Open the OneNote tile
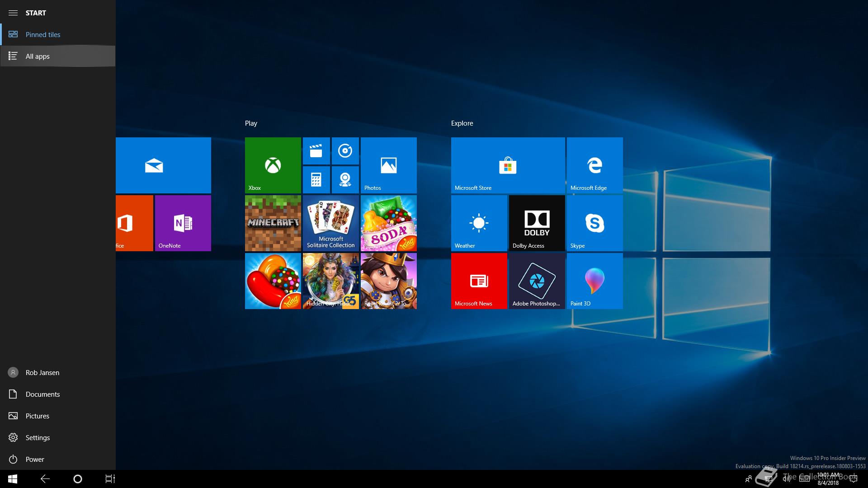 [183, 223]
